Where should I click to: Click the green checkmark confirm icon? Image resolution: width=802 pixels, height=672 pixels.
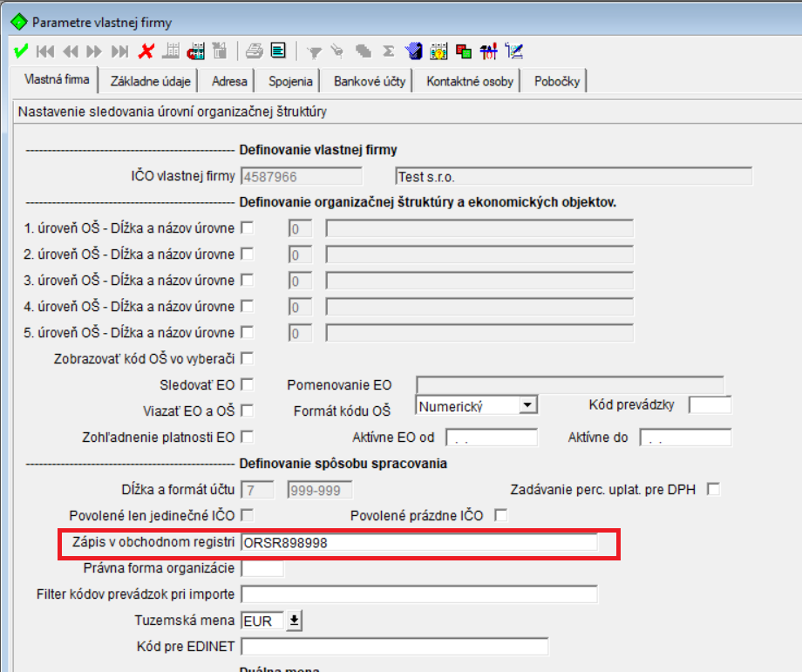click(x=21, y=51)
